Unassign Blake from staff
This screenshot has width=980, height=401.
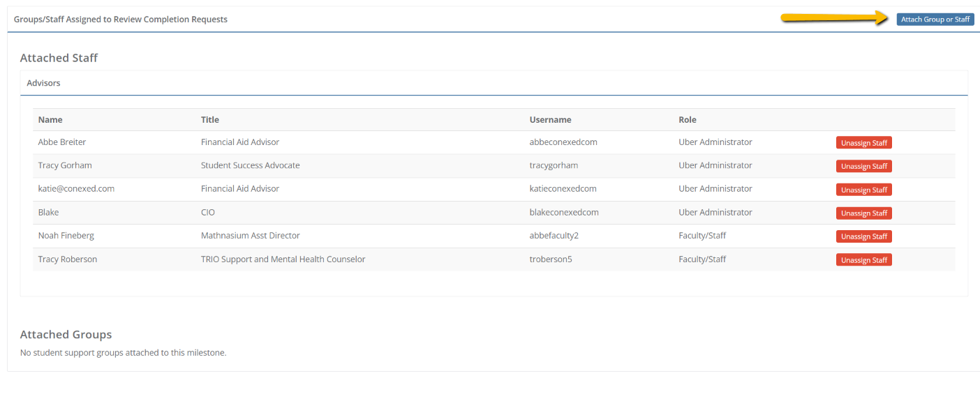click(864, 213)
